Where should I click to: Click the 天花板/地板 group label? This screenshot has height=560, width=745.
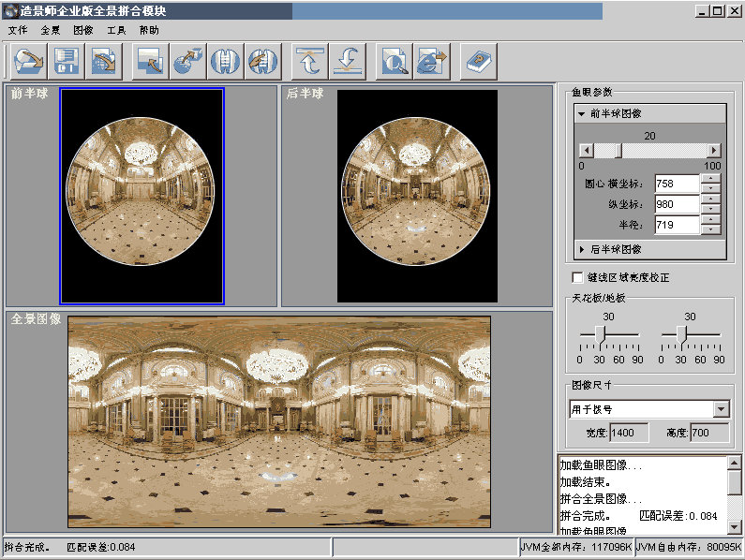(599, 299)
